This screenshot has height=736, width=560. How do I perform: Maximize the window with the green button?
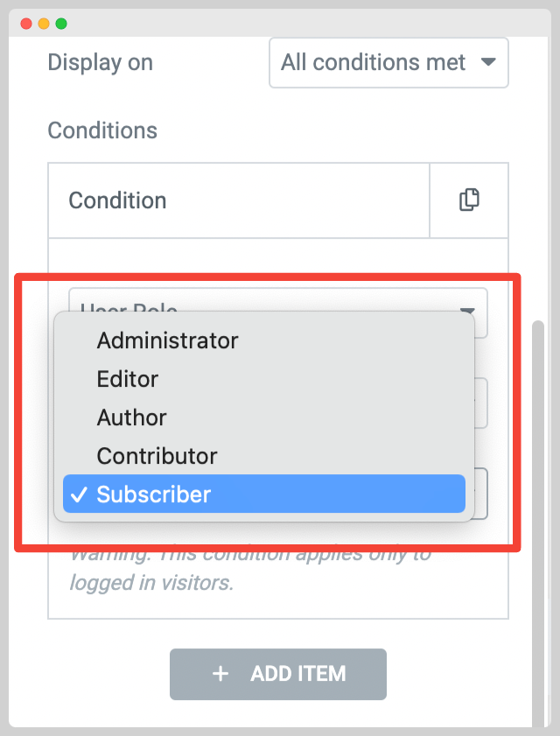(61, 24)
